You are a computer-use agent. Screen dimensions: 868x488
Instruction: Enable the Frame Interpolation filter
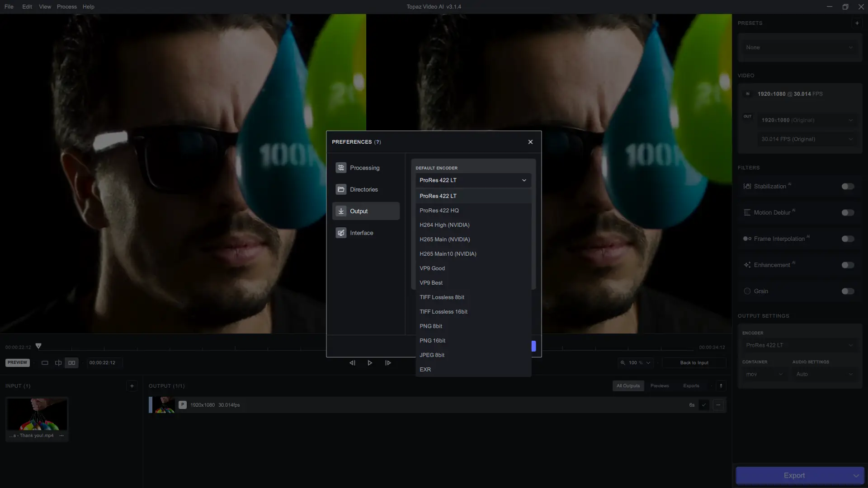(x=848, y=239)
